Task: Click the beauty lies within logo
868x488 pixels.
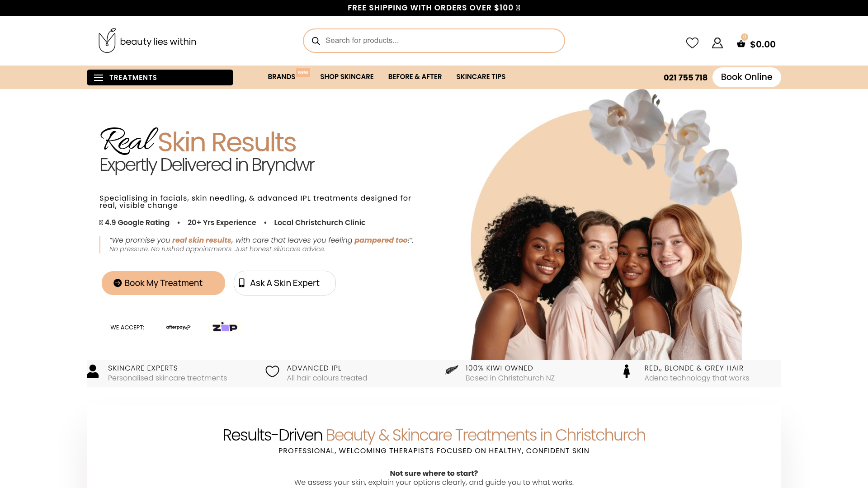Action: (147, 41)
